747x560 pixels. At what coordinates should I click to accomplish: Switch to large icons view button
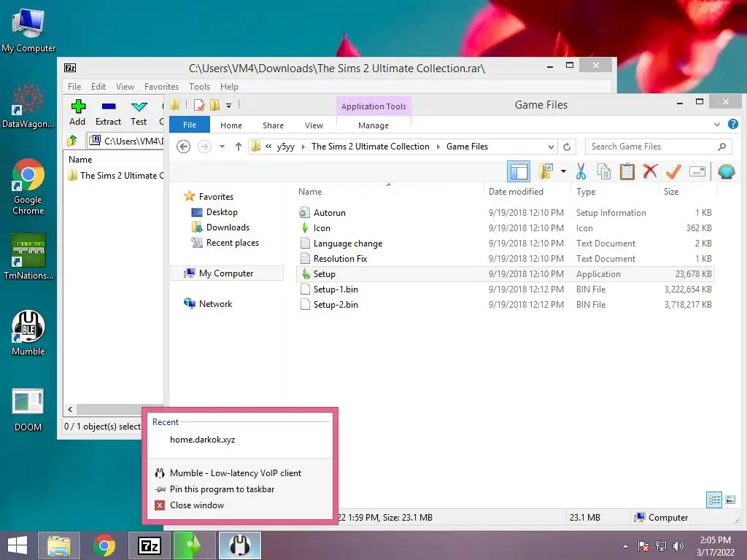(729, 499)
